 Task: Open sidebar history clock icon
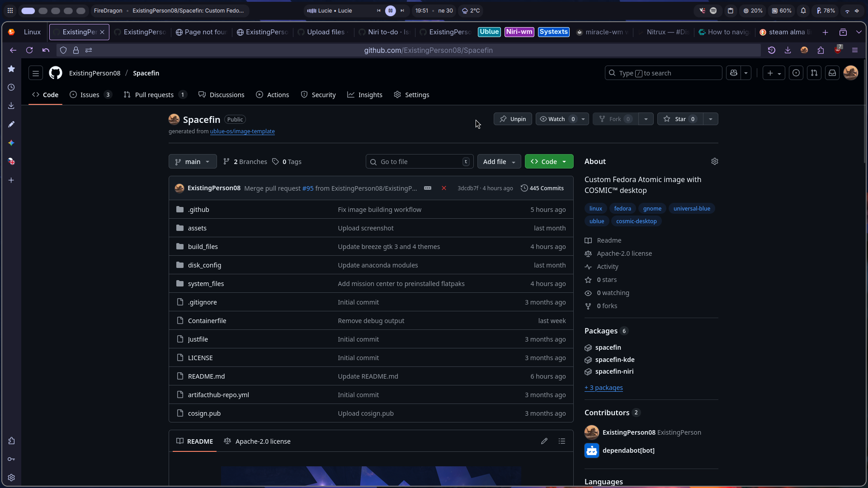pyautogui.click(x=11, y=87)
